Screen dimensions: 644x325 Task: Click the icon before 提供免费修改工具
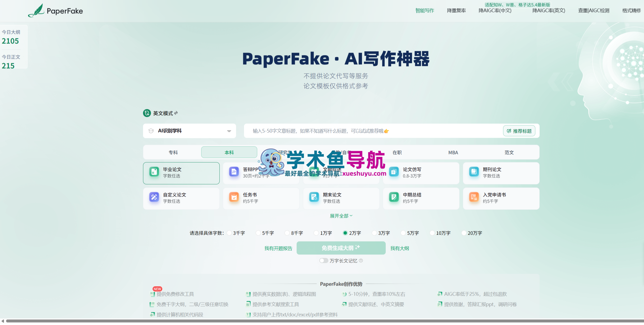(x=152, y=294)
